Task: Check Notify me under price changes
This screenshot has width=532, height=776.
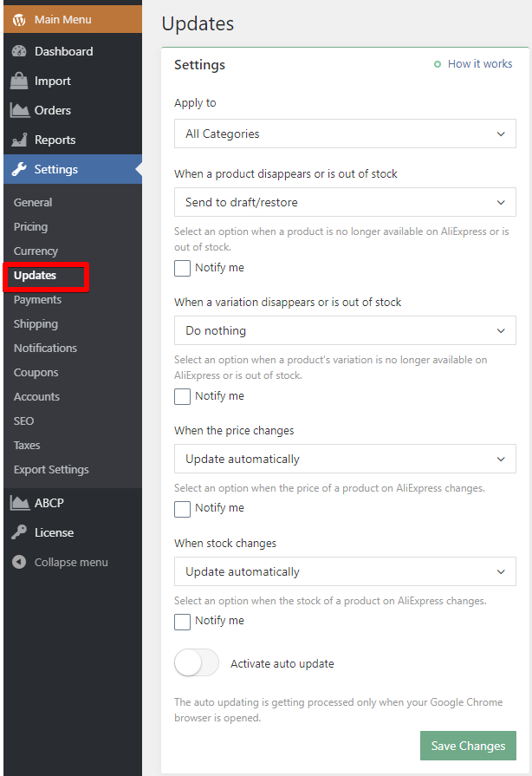Action: point(183,508)
